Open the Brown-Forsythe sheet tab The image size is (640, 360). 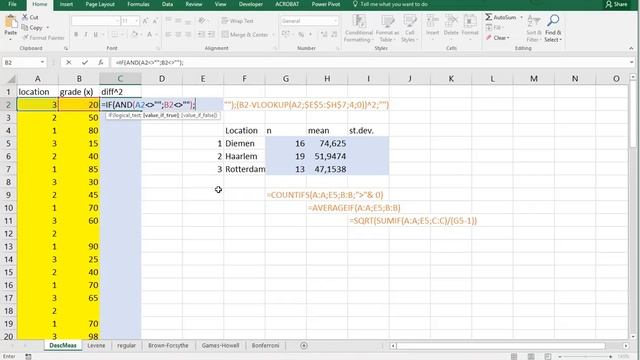168,345
